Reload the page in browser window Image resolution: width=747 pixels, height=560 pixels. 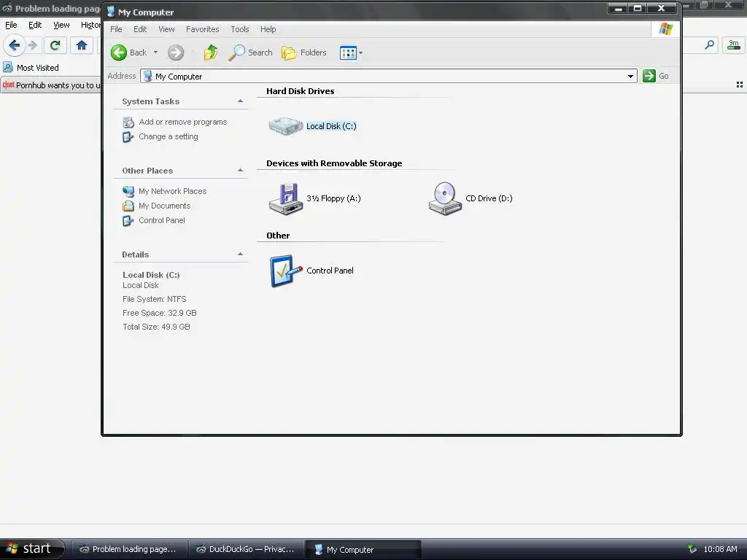55,45
